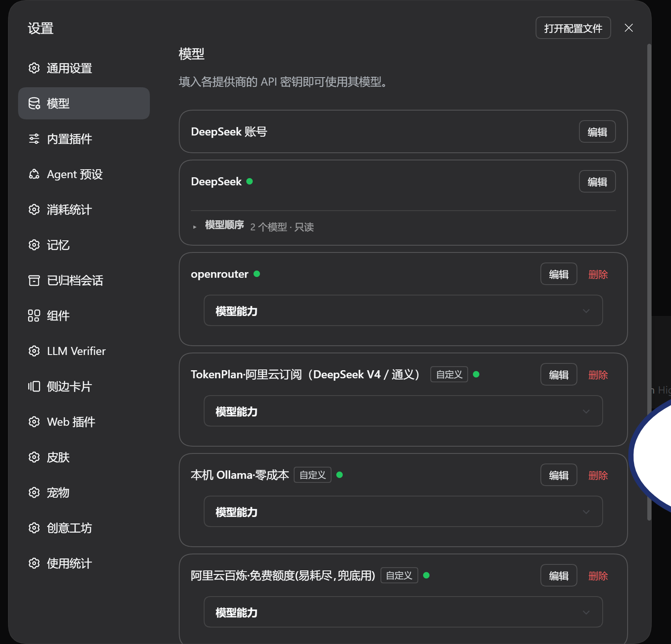The height and width of the screenshot is (644, 671).
Task: Click the settings panel vertical scrollbar
Action: (649, 281)
